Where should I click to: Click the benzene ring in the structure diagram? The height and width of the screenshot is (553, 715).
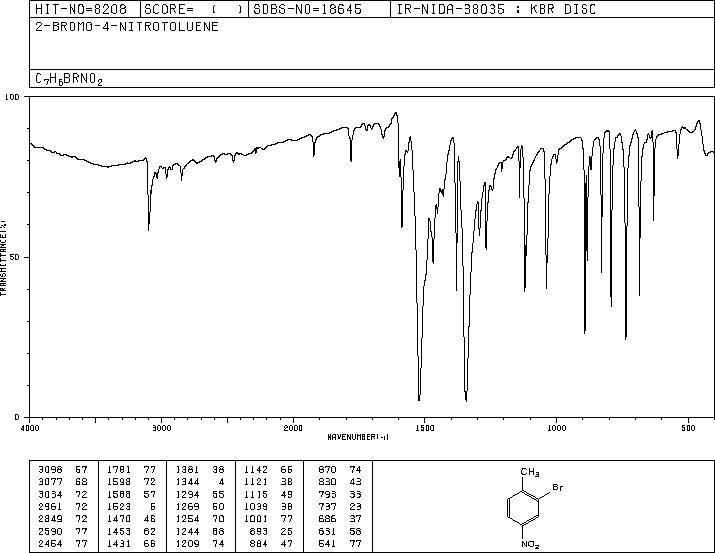pyautogui.click(x=523, y=509)
